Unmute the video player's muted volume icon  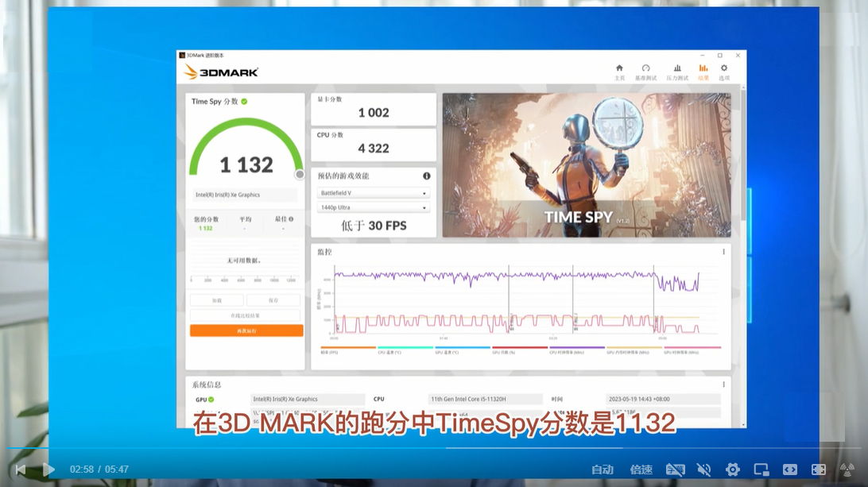coord(703,470)
